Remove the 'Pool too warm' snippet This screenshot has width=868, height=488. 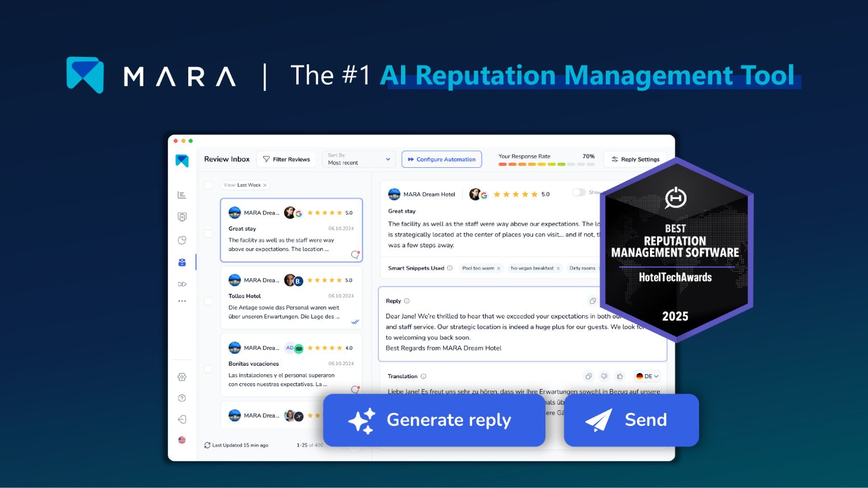499,268
